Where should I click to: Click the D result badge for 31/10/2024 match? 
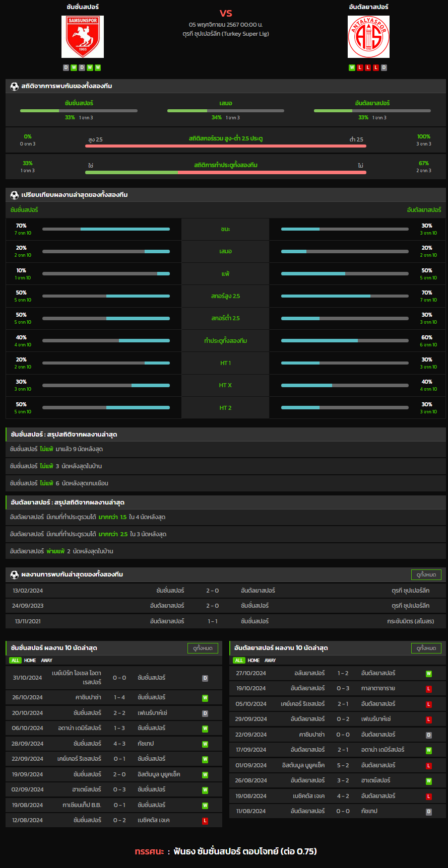205,678
